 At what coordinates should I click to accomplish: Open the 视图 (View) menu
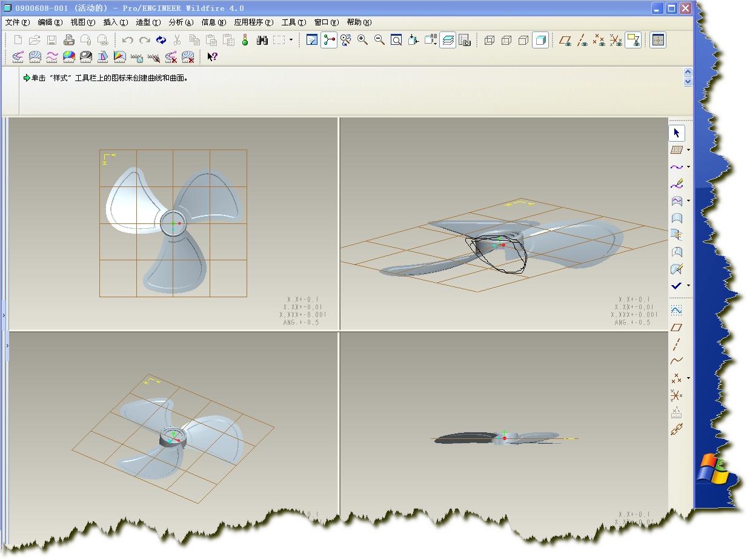82,22
